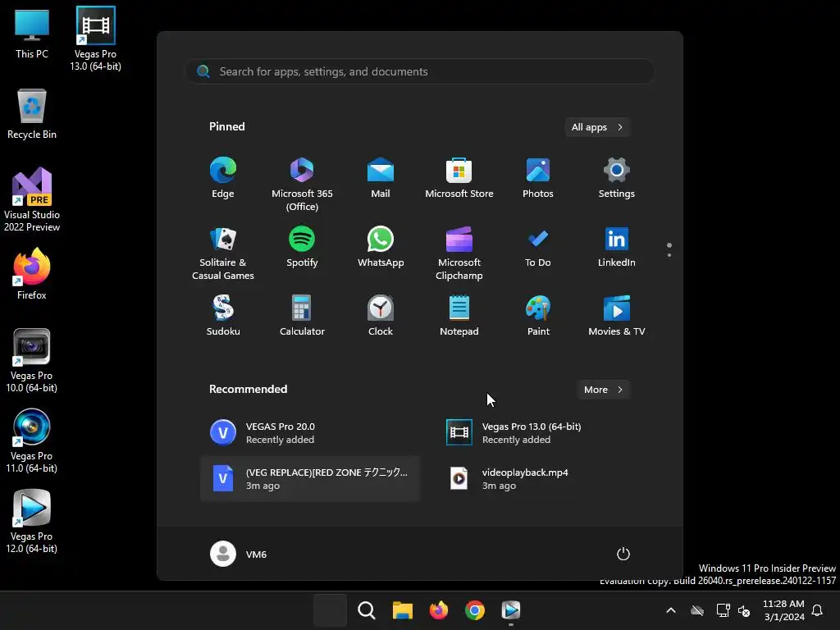The image size is (840, 630).
Task: Open File Explorer from taskbar
Action: coord(402,610)
